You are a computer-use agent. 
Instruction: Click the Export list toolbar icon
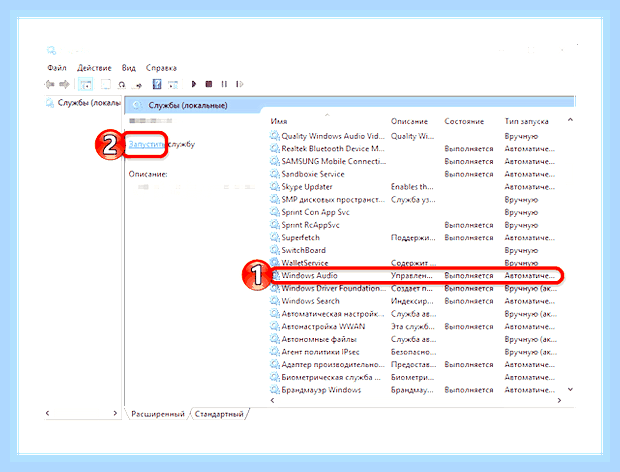pos(138,85)
